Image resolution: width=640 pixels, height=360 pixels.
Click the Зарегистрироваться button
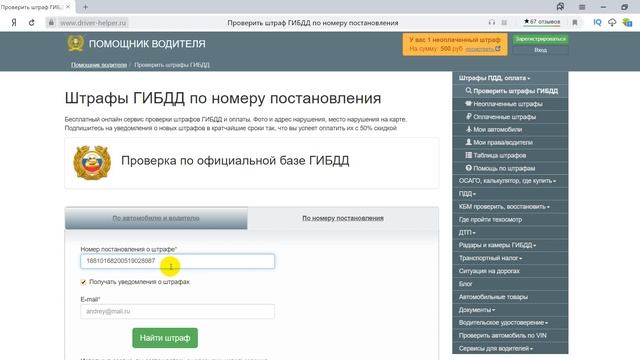coord(540,39)
